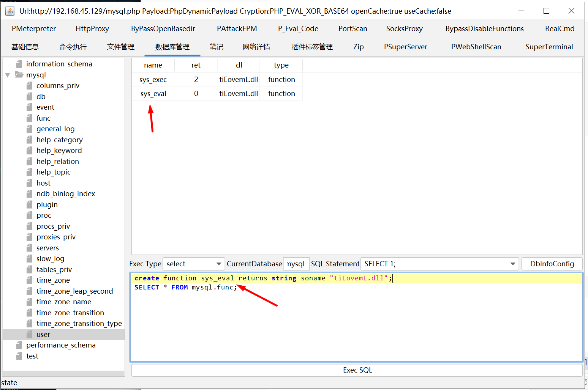The height and width of the screenshot is (390, 588).
Task: Click the ret value 0 cell
Action: coord(196,93)
